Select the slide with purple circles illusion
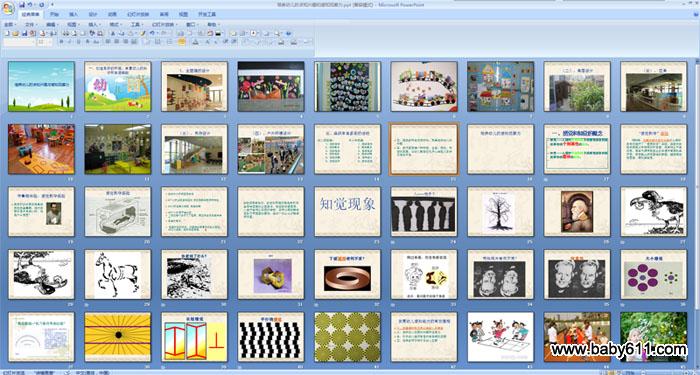 [654, 274]
